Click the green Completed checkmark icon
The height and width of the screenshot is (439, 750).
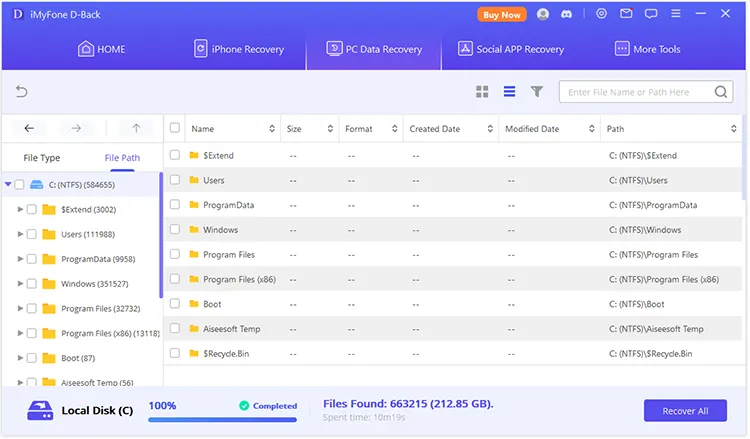pos(244,406)
